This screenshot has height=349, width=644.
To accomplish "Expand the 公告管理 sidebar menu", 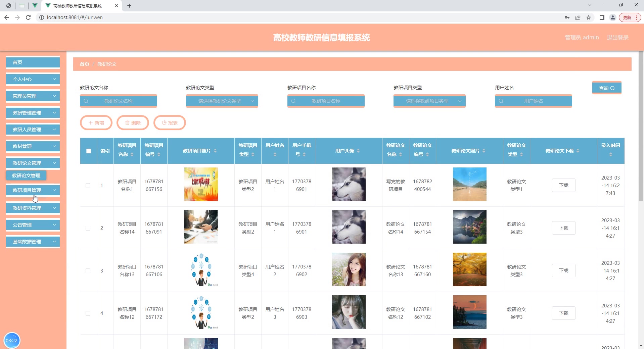I will pos(33,225).
